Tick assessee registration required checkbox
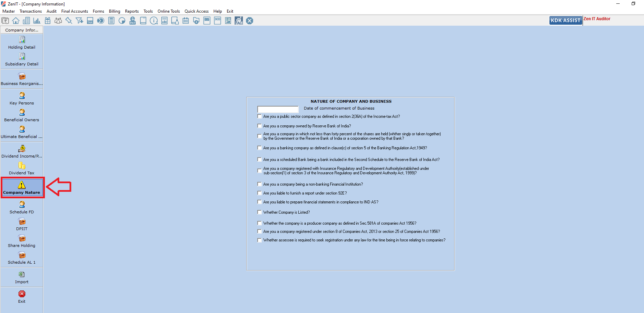644x313 pixels. click(260, 240)
